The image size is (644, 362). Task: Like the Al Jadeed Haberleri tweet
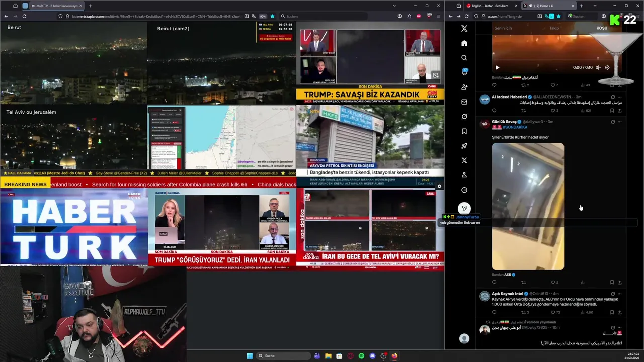point(553,110)
